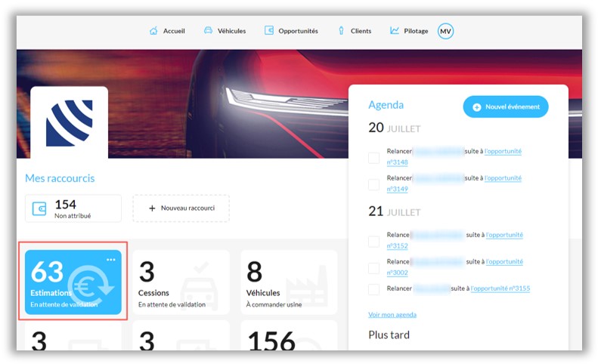Open the Véhicules menu item
Screen dimensions: 598x364
pyautogui.click(x=225, y=31)
